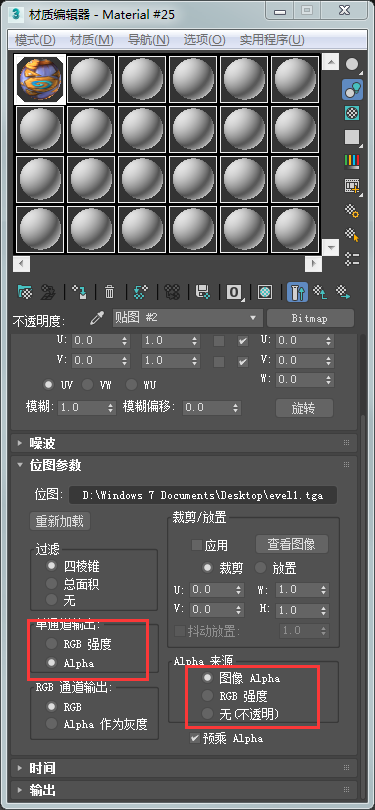Click the trash can Reset Map icon

pyautogui.click(x=110, y=292)
